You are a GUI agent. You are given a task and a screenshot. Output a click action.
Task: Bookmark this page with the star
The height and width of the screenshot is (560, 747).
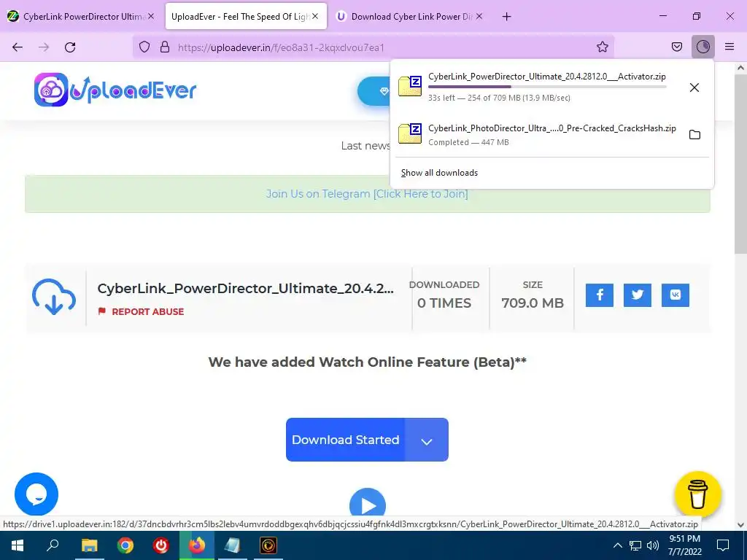pos(602,47)
